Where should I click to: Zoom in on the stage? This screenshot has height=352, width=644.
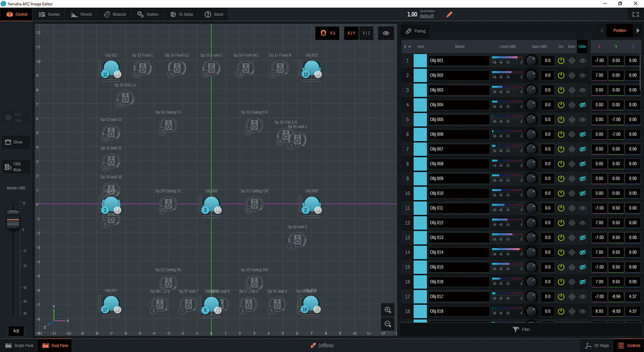click(x=387, y=310)
